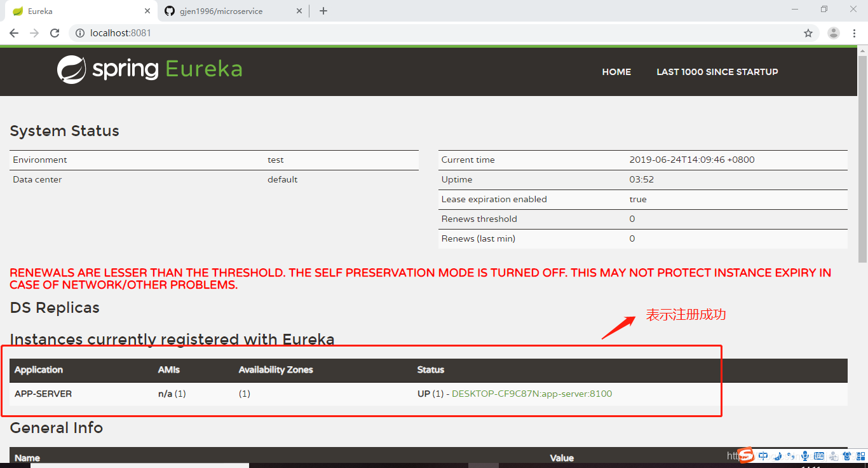The height and width of the screenshot is (468, 868).
Task: Click the page vertical scrollbar thumb
Action: point(862,159)
